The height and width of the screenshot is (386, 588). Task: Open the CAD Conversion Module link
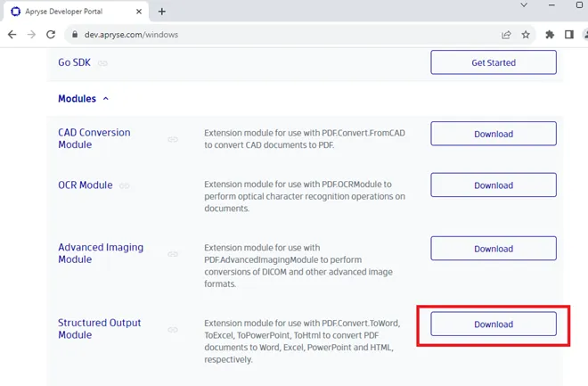click(x=94, y=138)
